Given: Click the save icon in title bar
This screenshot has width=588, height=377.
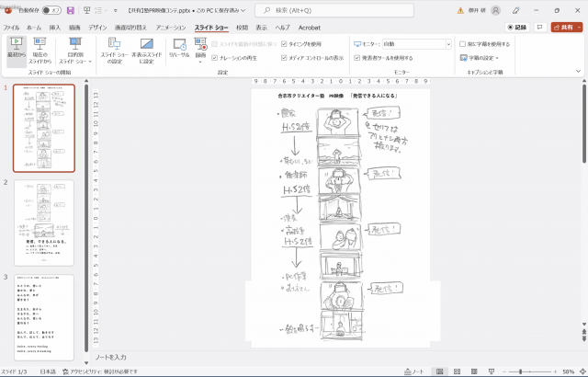Looking at the screenshot, I should point(71,10).
